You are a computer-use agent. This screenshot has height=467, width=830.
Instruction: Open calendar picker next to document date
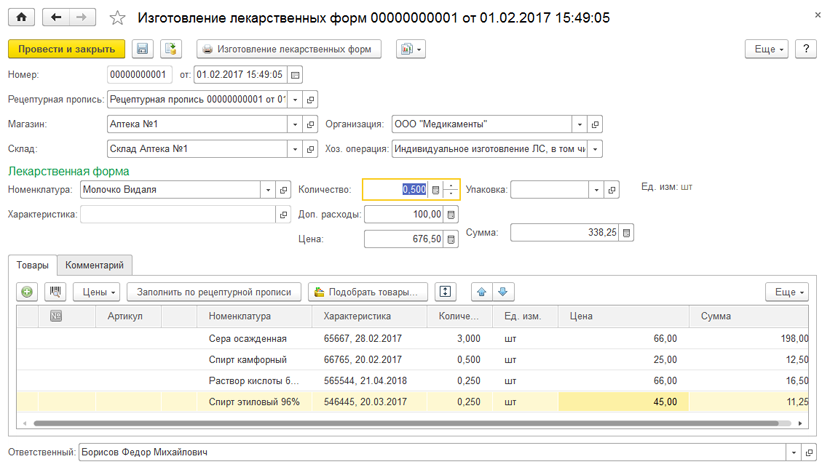click(295, 75)
